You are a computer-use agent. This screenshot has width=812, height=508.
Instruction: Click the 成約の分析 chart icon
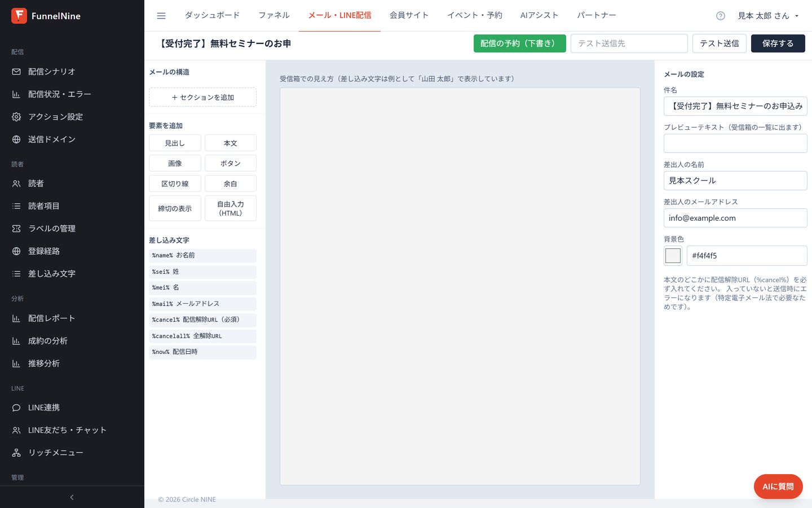click(x=16, y=341)
